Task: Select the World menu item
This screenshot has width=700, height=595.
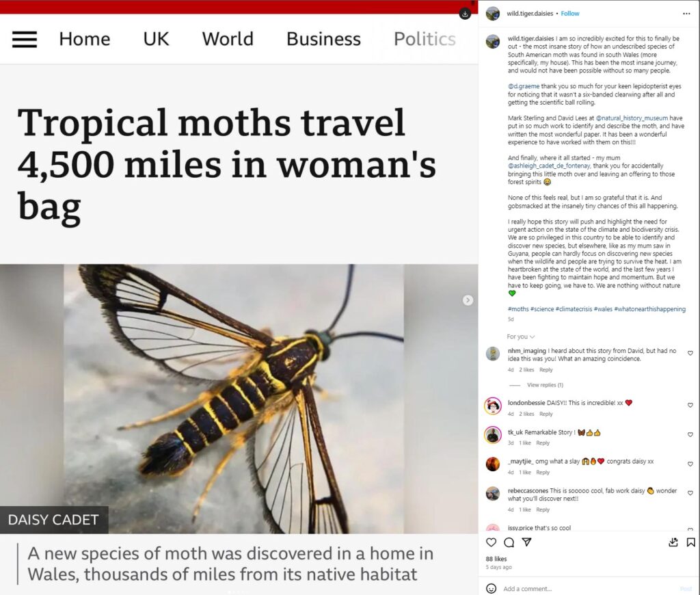Action: point(228,39)
